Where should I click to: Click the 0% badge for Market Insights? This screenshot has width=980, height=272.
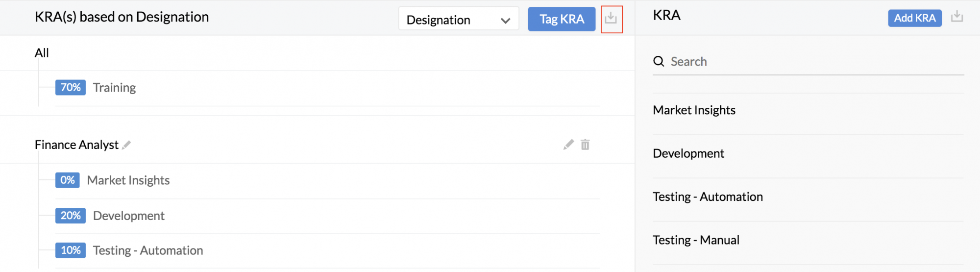68,180
